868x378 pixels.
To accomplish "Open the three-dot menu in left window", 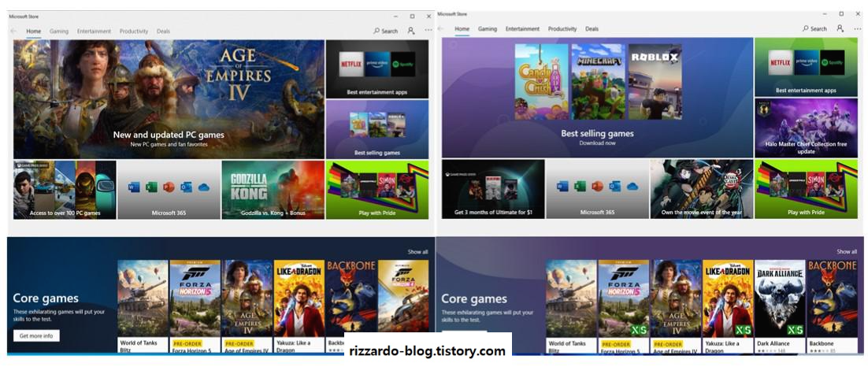I will click(x=428, y=31).
